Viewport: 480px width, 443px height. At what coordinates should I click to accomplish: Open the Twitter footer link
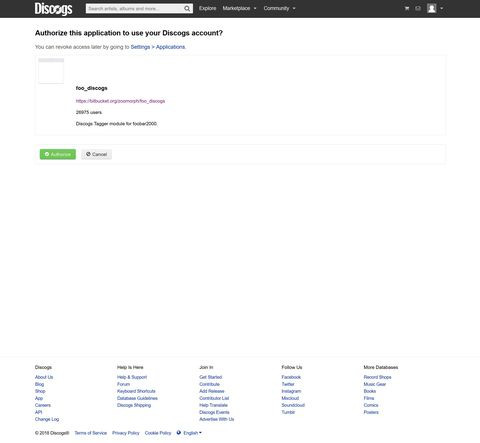(x=288, y=384)
